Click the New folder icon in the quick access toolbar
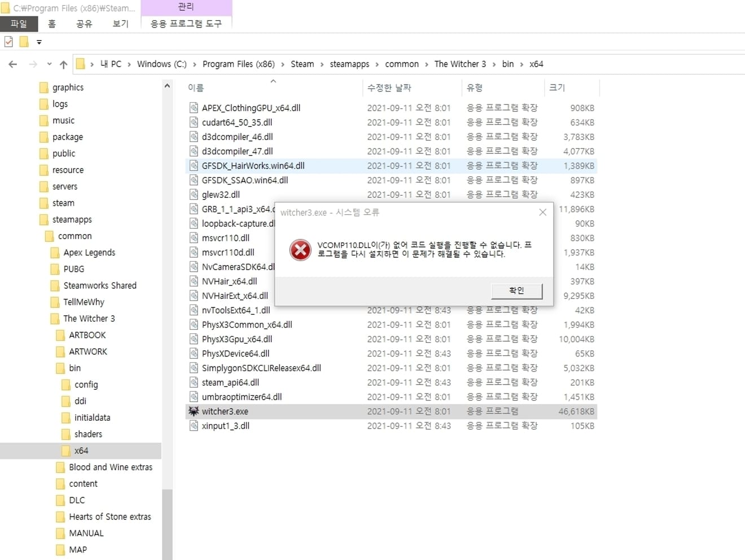 pyautogui.click(x=24, y=42)
